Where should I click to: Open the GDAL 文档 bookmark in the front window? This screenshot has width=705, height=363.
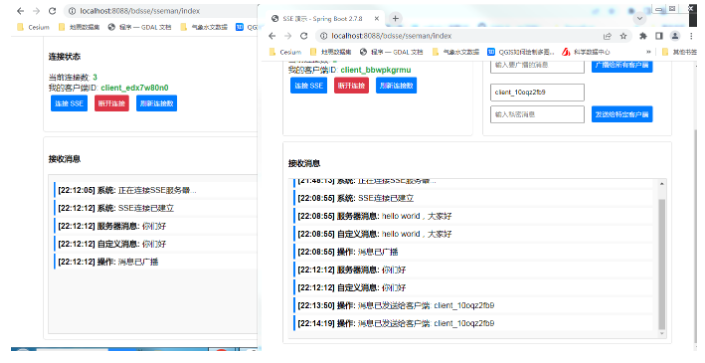[392, 52]
